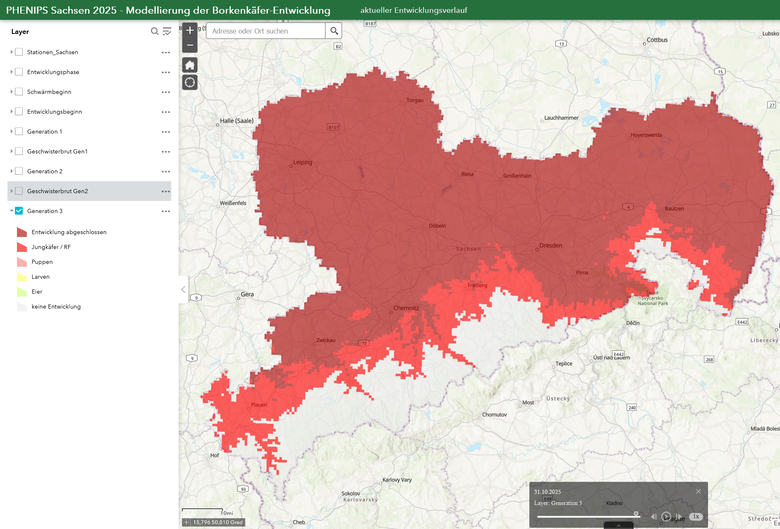Open options menu for Geschwisterbrut Gen2 layer
This screenshot has width=780, height=529.
point(166,192)
